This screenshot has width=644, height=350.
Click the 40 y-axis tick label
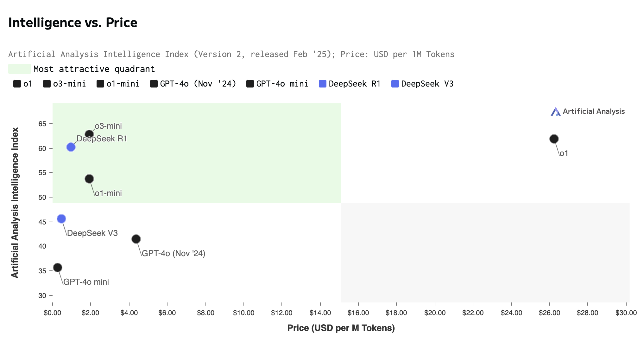click(42, 246)
